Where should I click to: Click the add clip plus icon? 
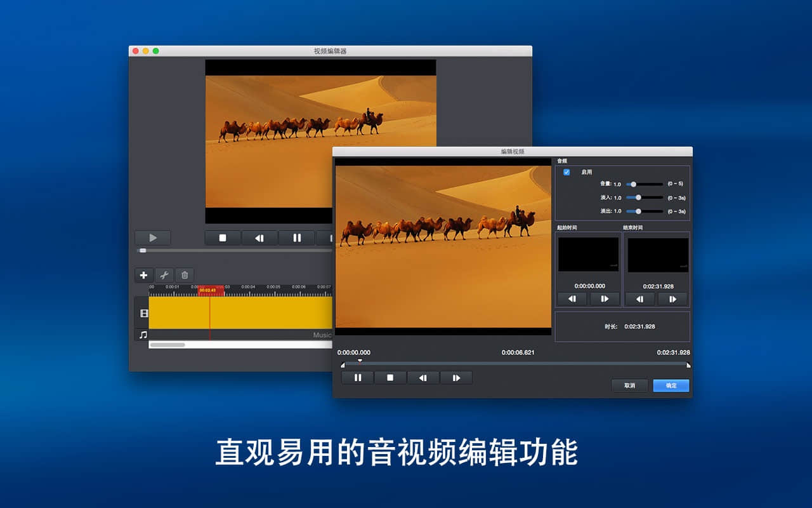[143, 275]
